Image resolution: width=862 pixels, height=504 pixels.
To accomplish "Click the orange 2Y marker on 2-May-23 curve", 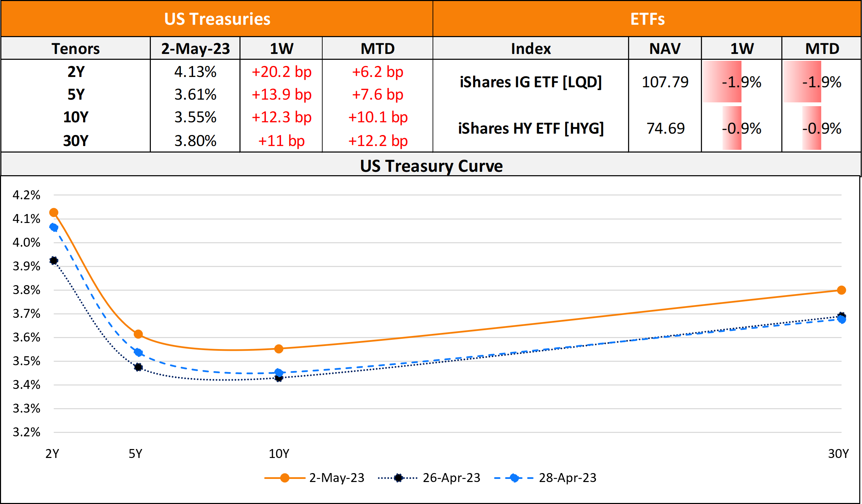I will point(54,213).
